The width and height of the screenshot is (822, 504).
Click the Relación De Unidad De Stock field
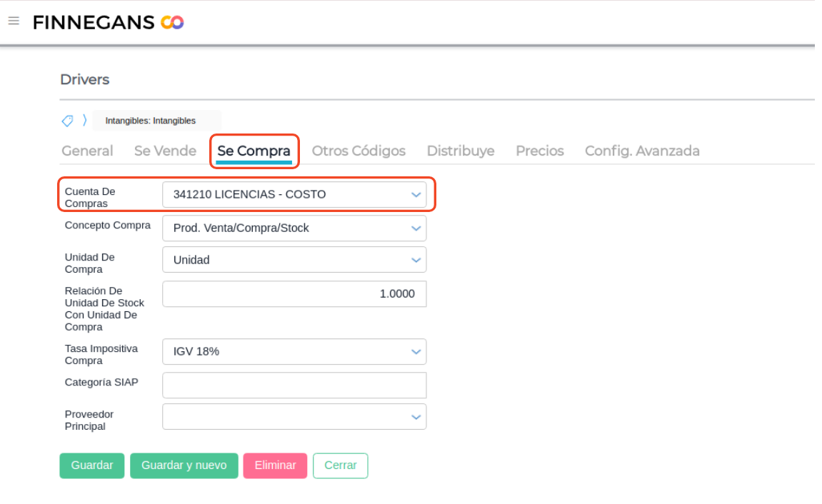pos(294,294)
